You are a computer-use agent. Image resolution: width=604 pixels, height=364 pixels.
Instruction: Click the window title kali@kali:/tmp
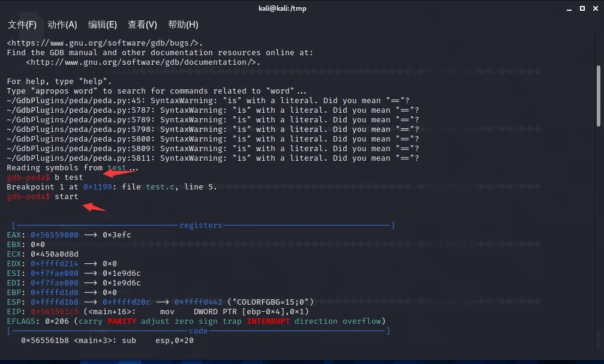click(x=283, y=8)
